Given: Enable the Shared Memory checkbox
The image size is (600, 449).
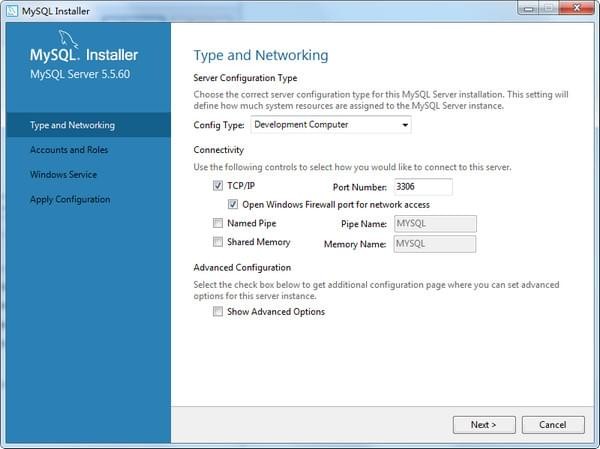Looking at the screenshot, I should (218, 243).
